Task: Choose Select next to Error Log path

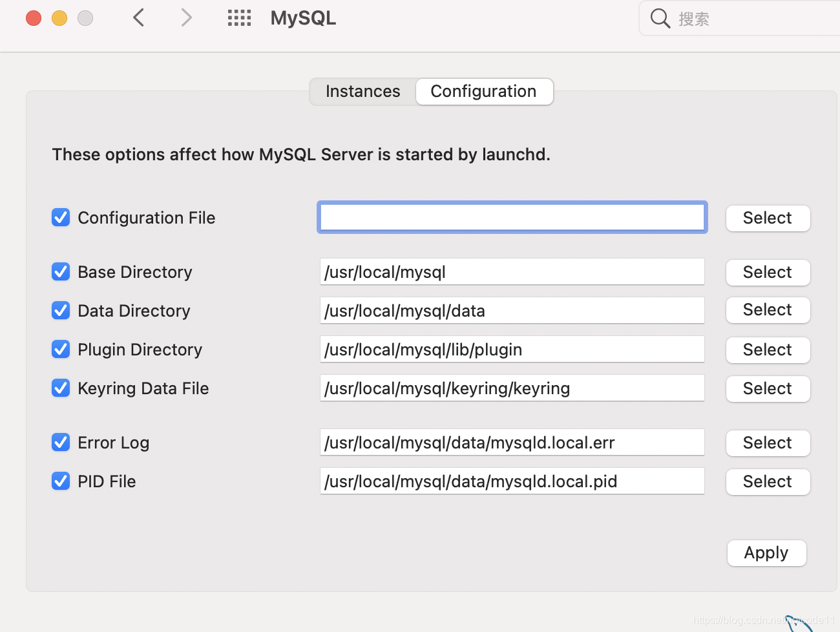Action: pyautogui.click(x=768, y=443)
